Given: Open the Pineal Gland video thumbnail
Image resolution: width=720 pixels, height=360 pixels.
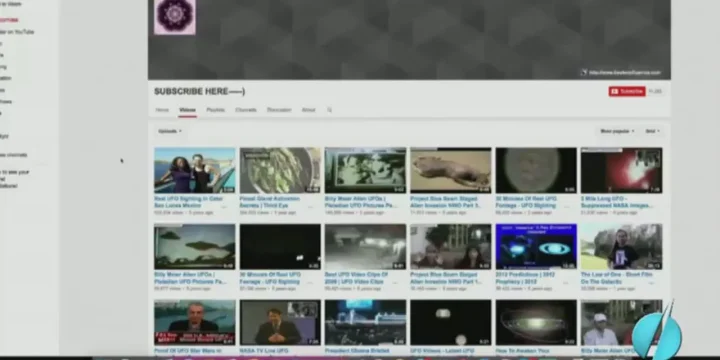Looking at the screenshot, I should tap(280, 170).
